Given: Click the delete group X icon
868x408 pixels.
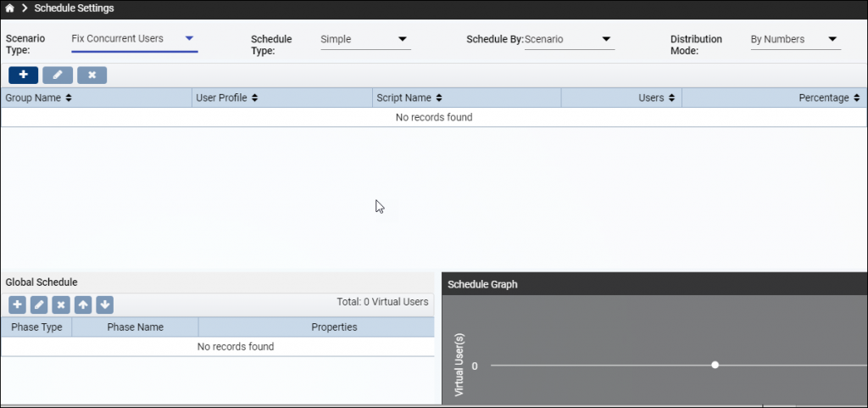Looking at the screenshot, I should click(x=92, y=75).
